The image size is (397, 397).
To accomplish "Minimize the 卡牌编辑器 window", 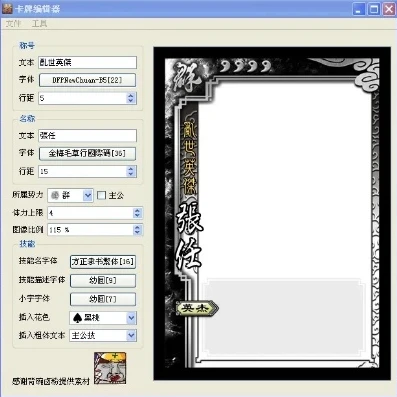I will 359,9.
